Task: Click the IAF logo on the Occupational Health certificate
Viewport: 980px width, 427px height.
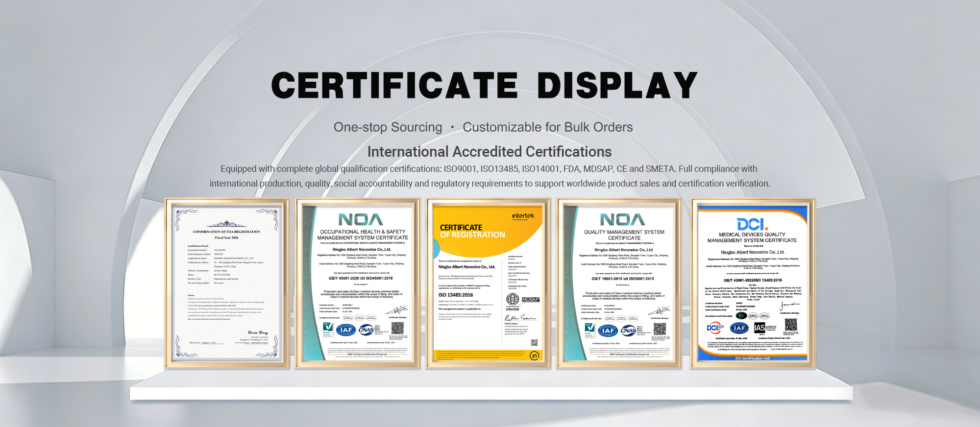Action: 346,330
